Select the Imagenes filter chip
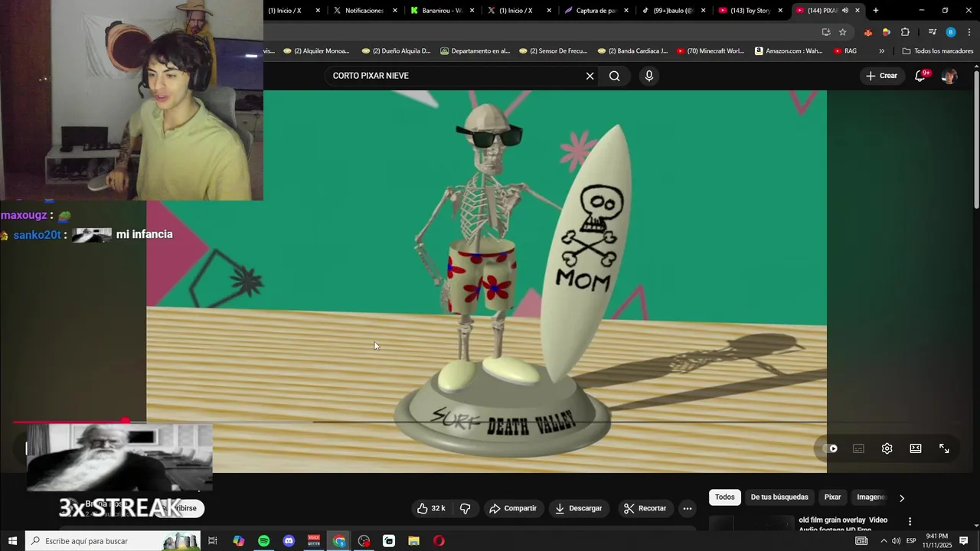 (871, 497)
